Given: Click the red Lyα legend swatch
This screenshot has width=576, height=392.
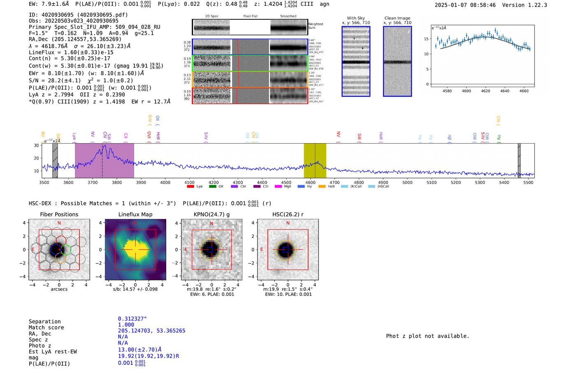Looking at the screenshot, I should [190, 187].
